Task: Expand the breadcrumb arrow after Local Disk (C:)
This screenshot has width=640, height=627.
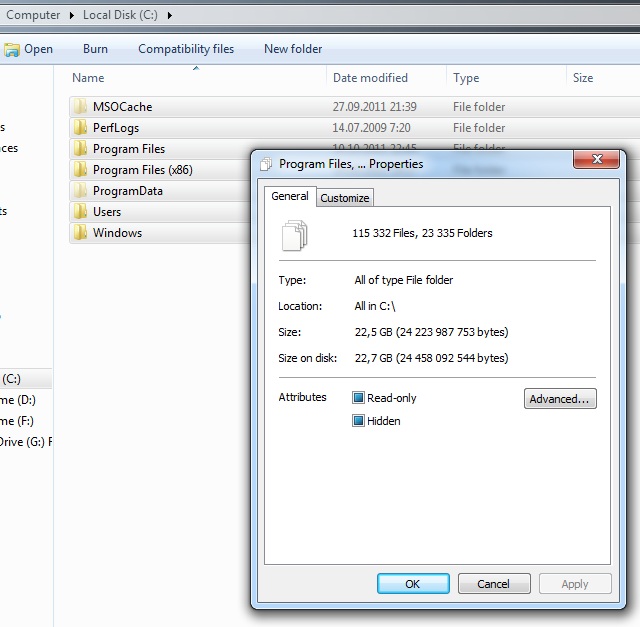Action: click(169, 16)
